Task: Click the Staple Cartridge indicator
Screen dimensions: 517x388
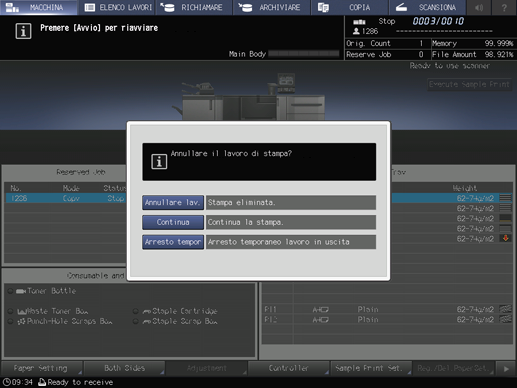Action: pyautogui.click(x=136, y=311)
